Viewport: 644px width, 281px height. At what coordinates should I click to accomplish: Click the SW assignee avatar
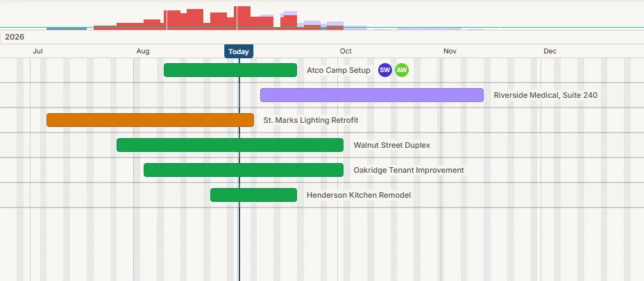point(385,70)
